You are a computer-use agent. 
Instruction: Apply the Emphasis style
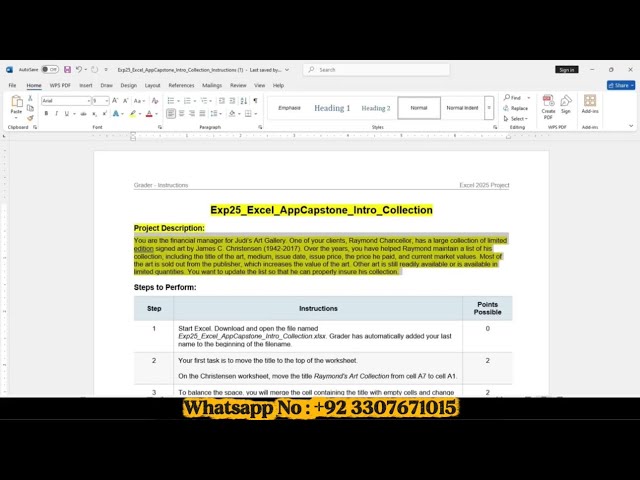click(x=289, y=108)
